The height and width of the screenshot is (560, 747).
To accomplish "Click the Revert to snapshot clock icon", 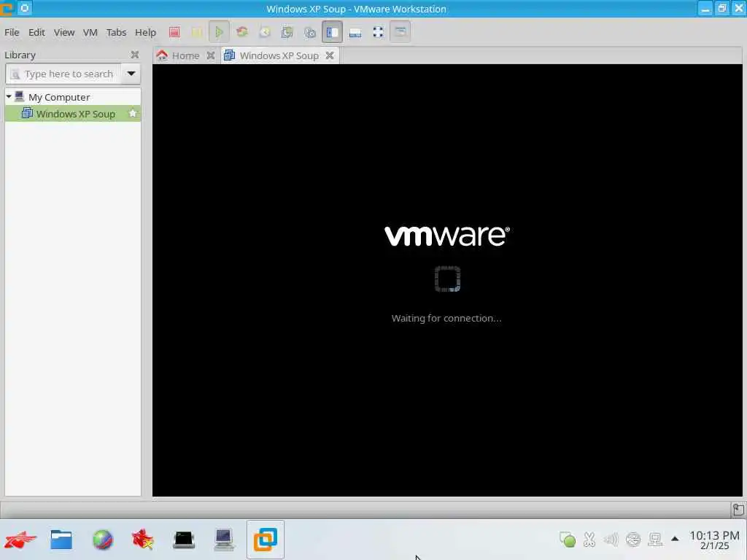I will click(265, 32).
